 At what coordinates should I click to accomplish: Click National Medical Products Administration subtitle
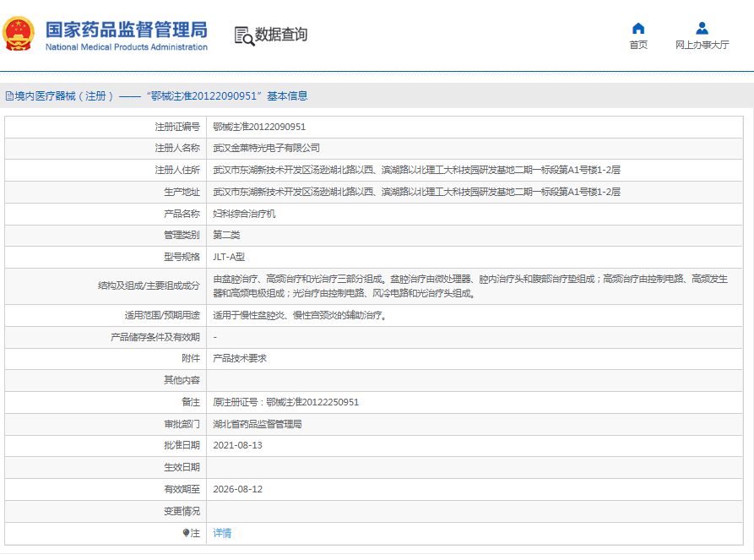click(x=126, y=47)
